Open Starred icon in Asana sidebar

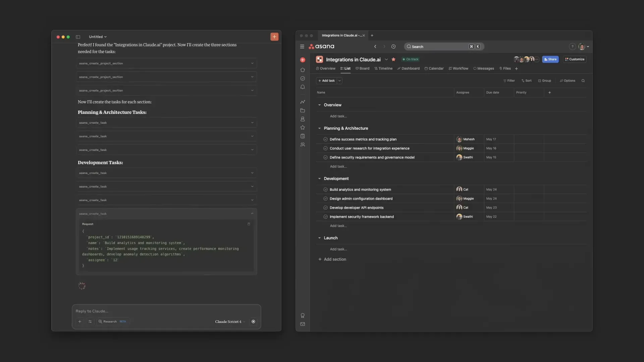click(303, 127)
